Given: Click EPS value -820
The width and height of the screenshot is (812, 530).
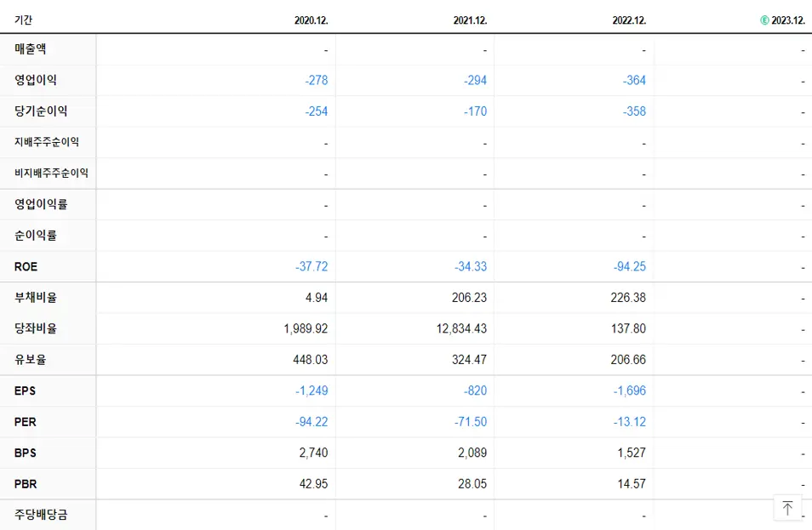Looking at the screenshot, I should point(476,390).
